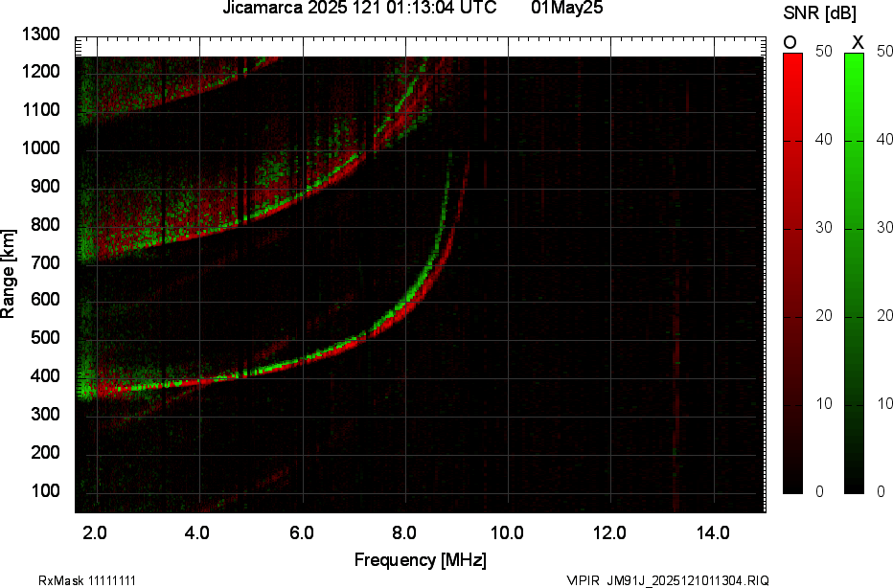Click the 800 range tick label

click(45, 224)
